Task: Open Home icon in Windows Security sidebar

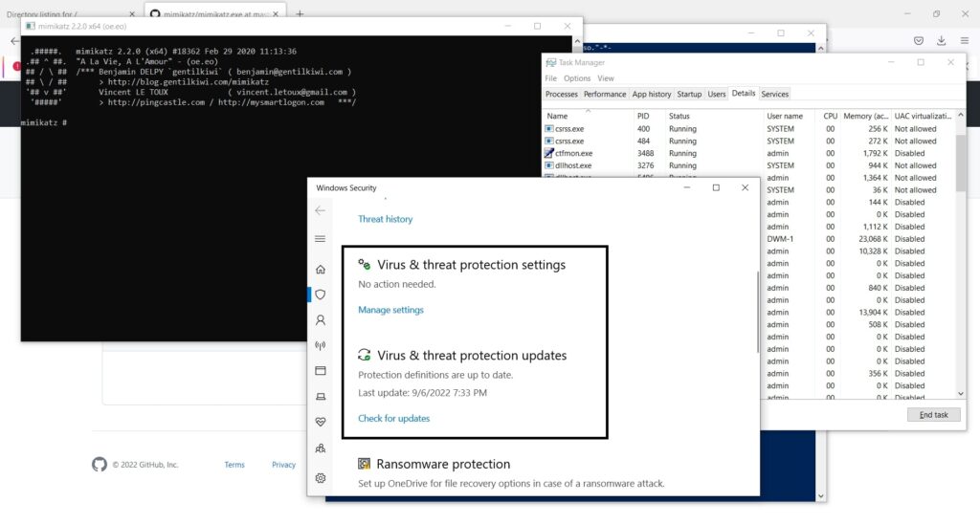Action: tap(321, 270)
